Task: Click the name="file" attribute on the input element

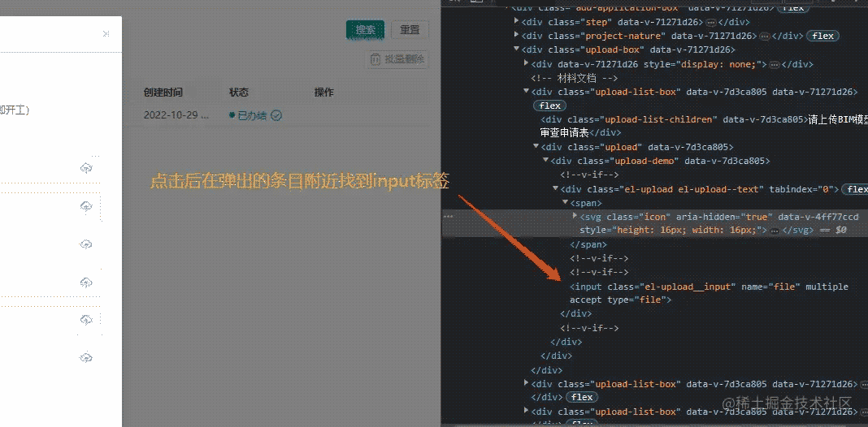Action: click(x=771, y=287)
